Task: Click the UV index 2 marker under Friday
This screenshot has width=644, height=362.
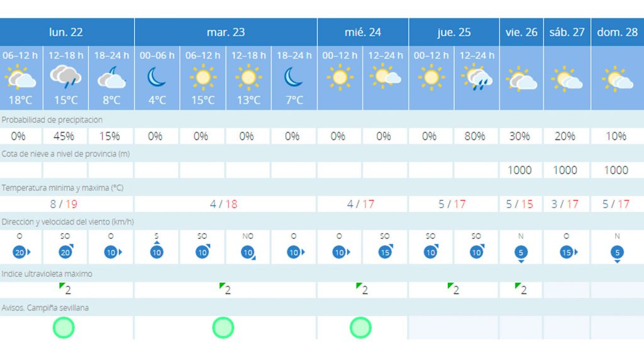Action: click(x=520, y=290)
